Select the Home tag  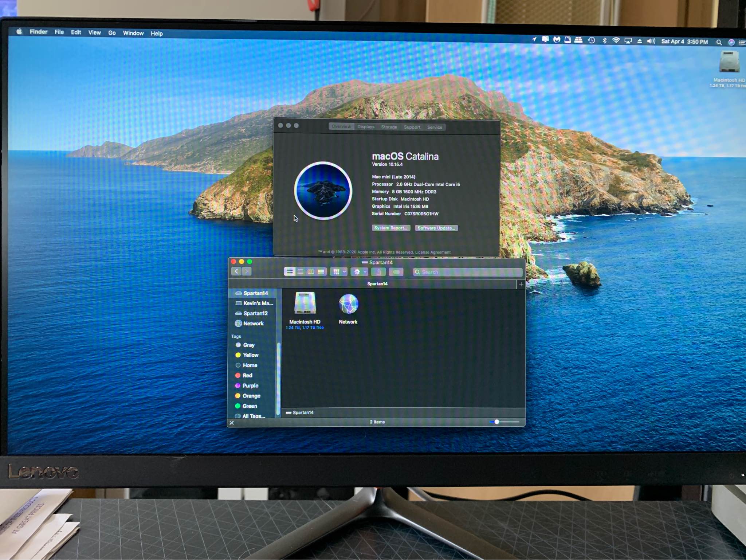[247, 365]
